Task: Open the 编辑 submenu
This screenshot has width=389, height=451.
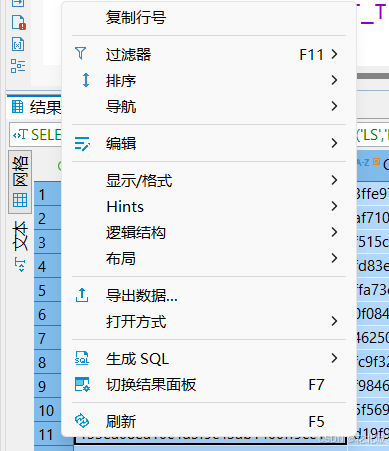Action: pos(209,143)
